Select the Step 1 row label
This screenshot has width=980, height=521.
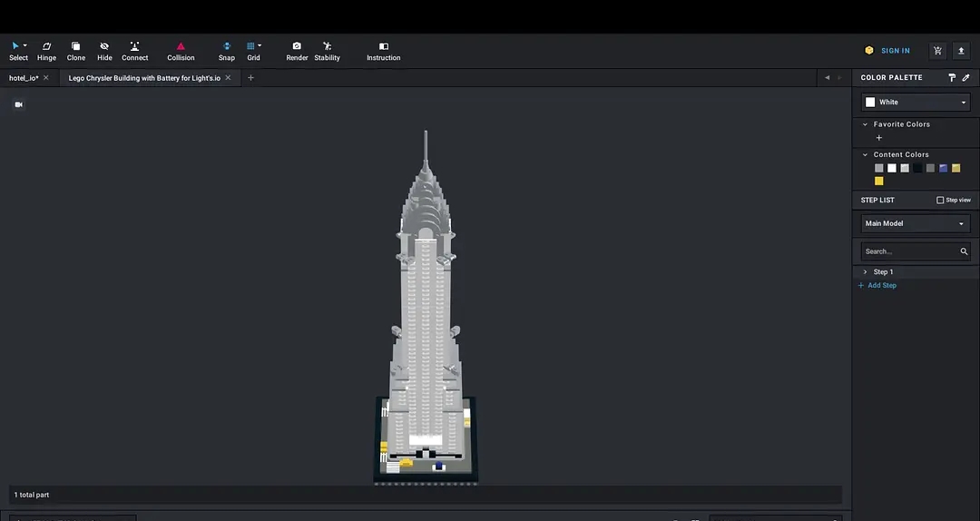click(883, 272)
